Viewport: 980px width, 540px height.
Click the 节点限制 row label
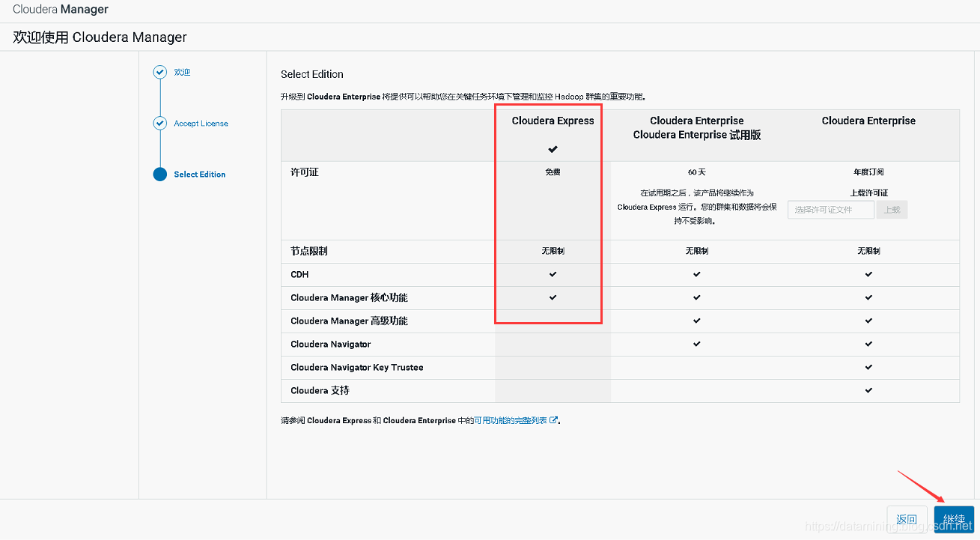pos(309,251)
